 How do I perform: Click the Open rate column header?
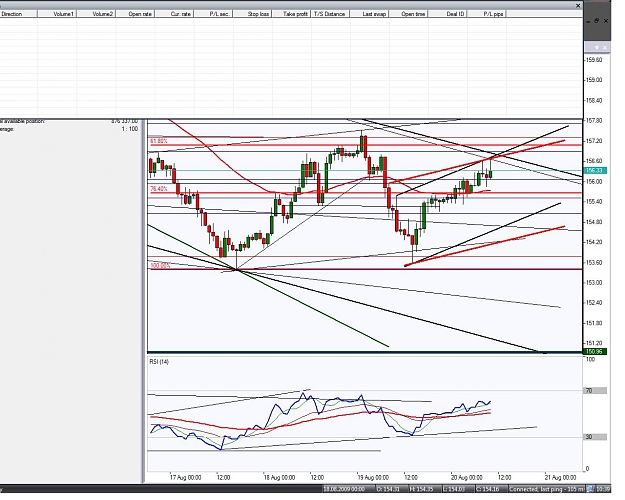click(135, 14)
